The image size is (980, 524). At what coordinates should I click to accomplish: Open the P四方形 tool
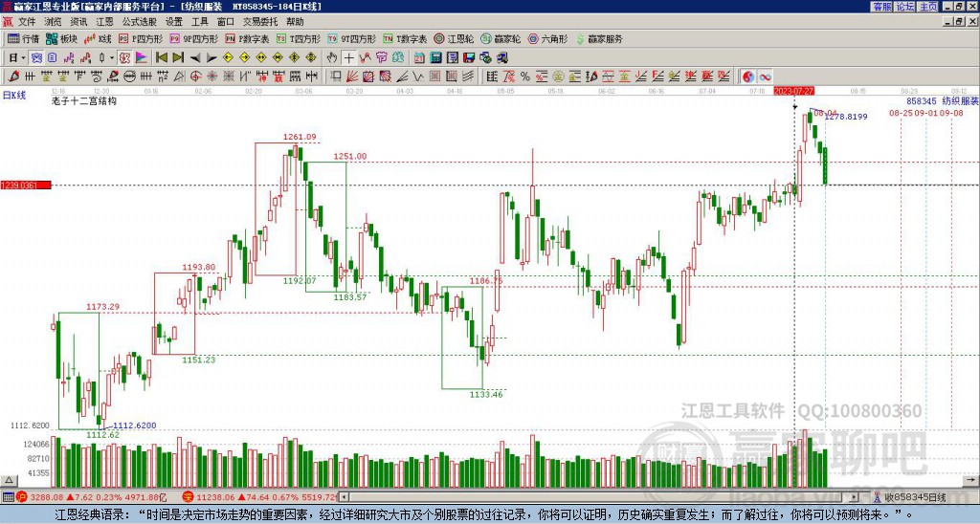141,38
